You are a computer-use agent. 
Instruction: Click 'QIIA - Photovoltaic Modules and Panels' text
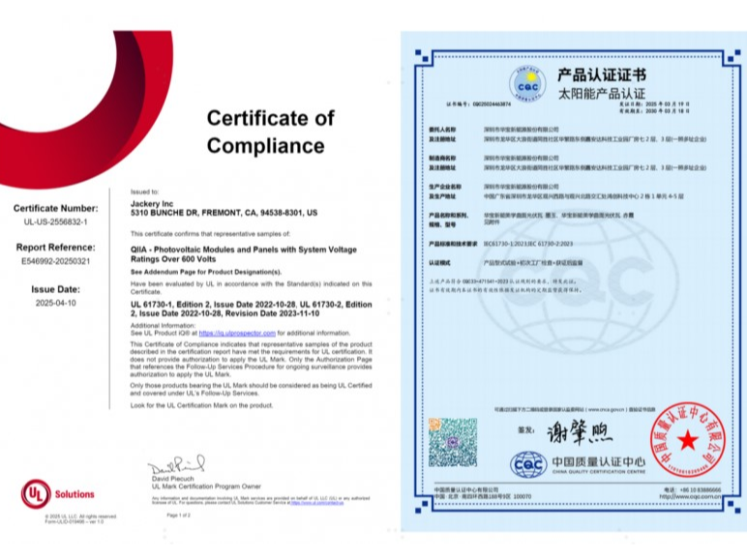click(x=244, y=254)
